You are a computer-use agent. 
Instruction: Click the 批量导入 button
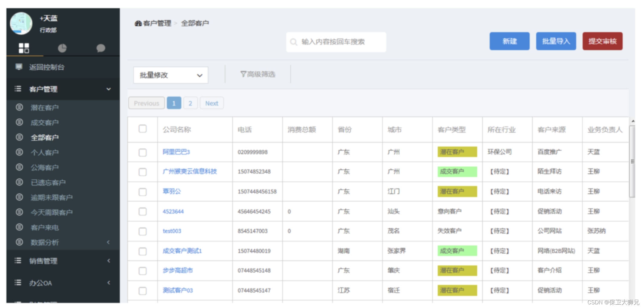tap(556, 41)
